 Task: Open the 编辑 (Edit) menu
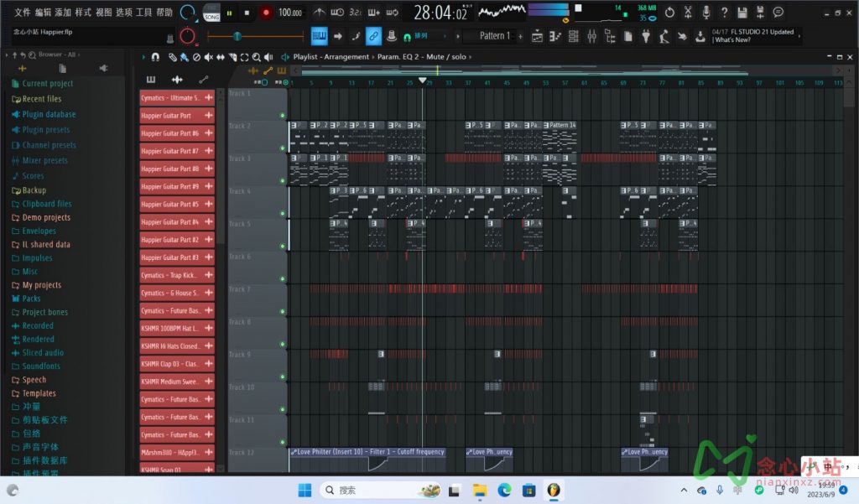(x=43, y=12)
